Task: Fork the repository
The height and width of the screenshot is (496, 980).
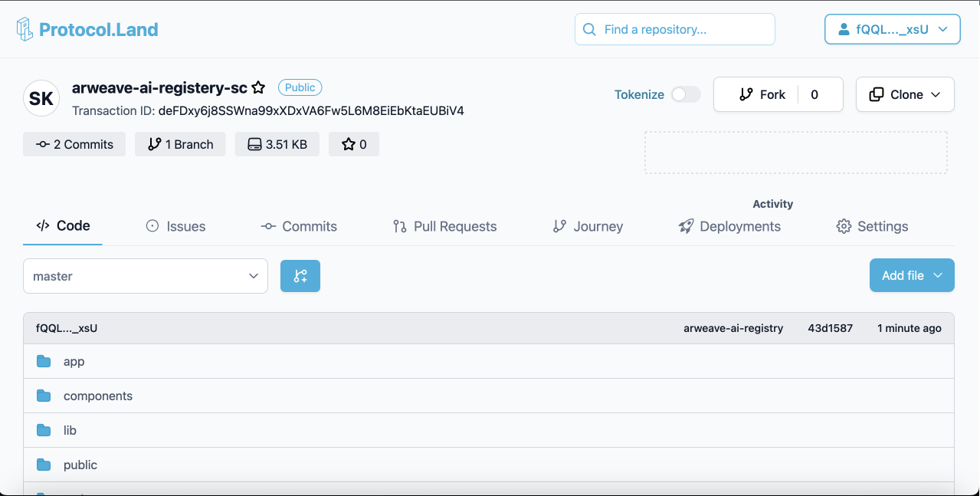Action: pyautogui.click(x=762, y=94)
